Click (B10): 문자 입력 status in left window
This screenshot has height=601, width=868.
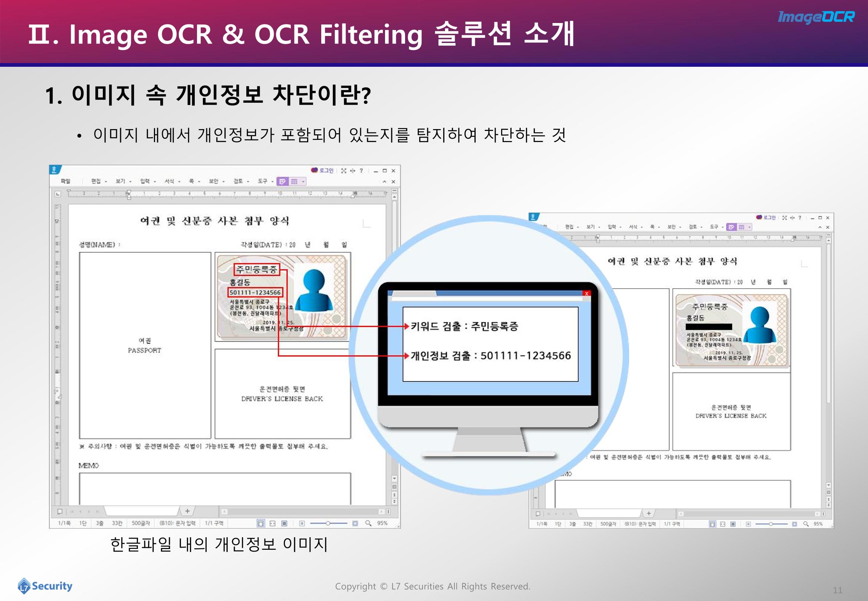pyautogui.click(x=177, y=523)
